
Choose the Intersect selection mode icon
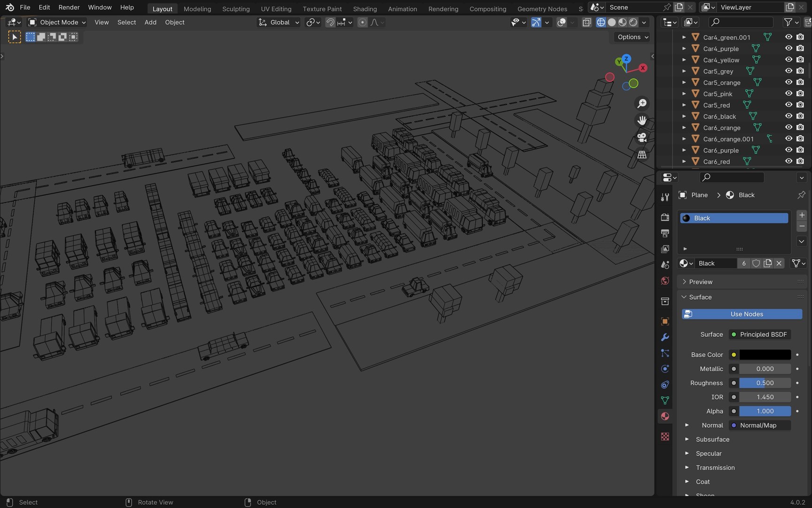(73, 37)
